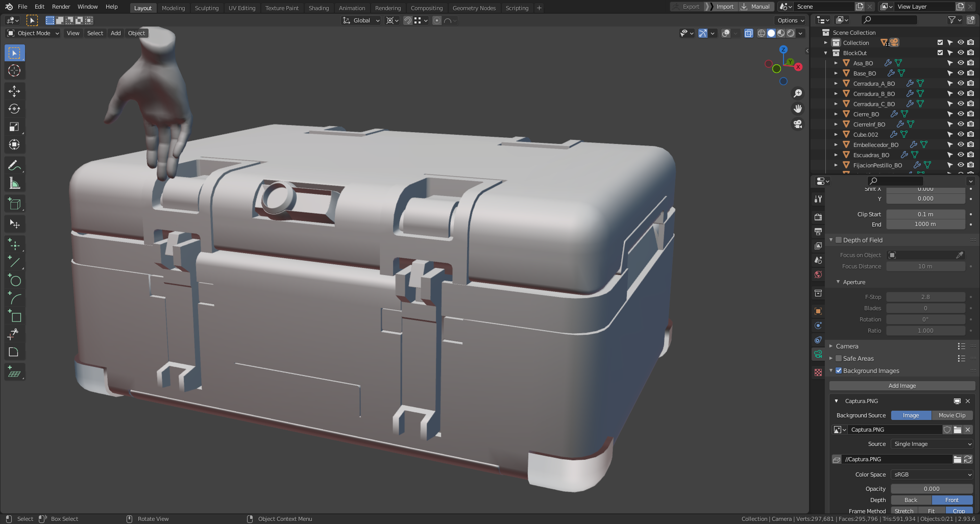
Task: Open the Object properties tab
Action: click(818, 311)
